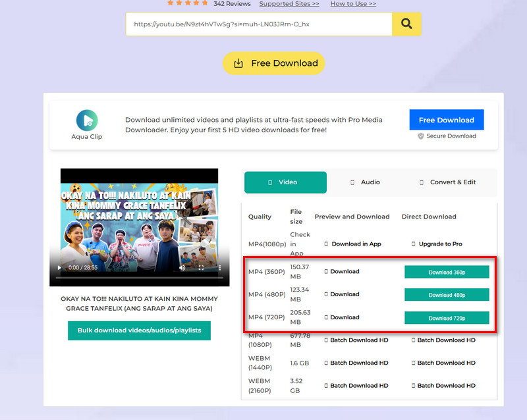Click the yellow search magnifier icon

pyautogui.click(x=406, y=24)
